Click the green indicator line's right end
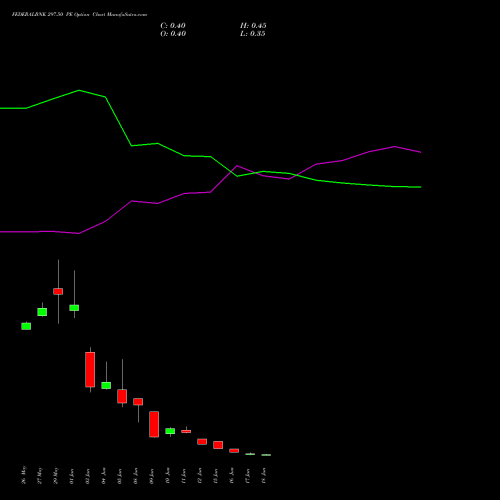 [x=421, y=187]
